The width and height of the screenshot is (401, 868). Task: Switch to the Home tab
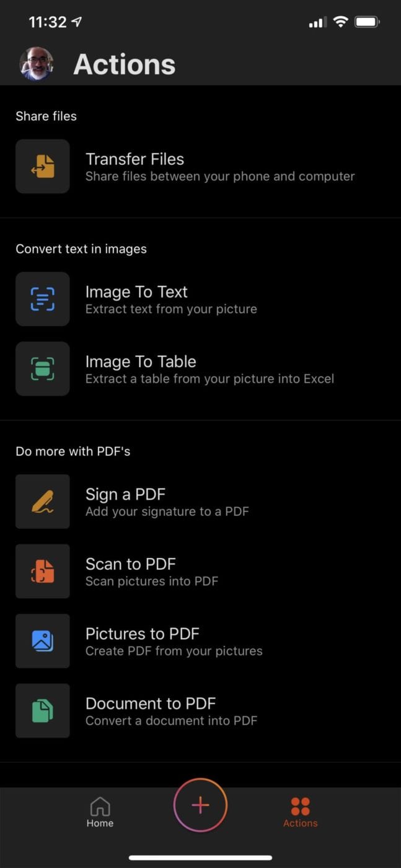pyautogui.click(x=100, y=812)
